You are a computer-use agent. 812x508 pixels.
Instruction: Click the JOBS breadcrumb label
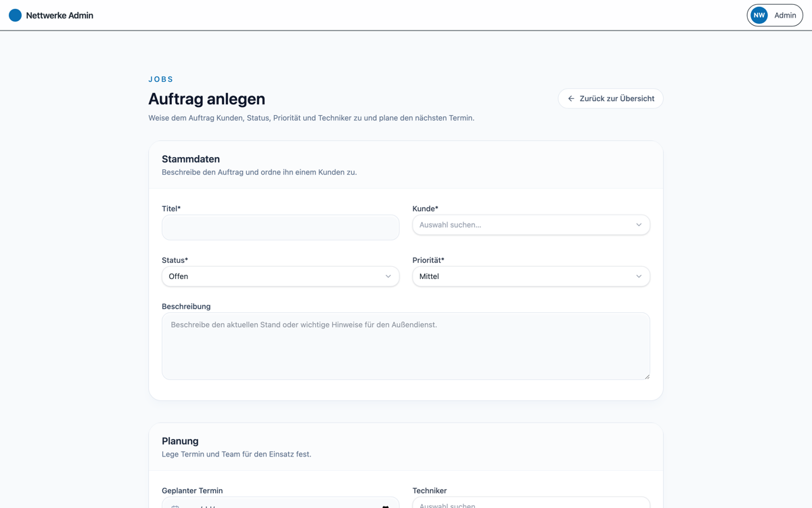coord(161,79)
